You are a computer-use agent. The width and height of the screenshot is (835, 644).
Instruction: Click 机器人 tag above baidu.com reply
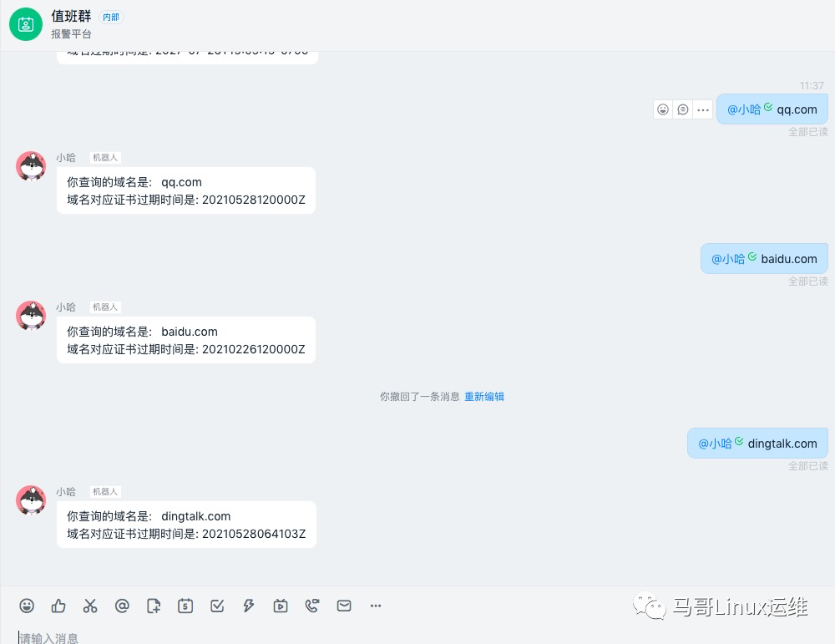tap(105, 307)
